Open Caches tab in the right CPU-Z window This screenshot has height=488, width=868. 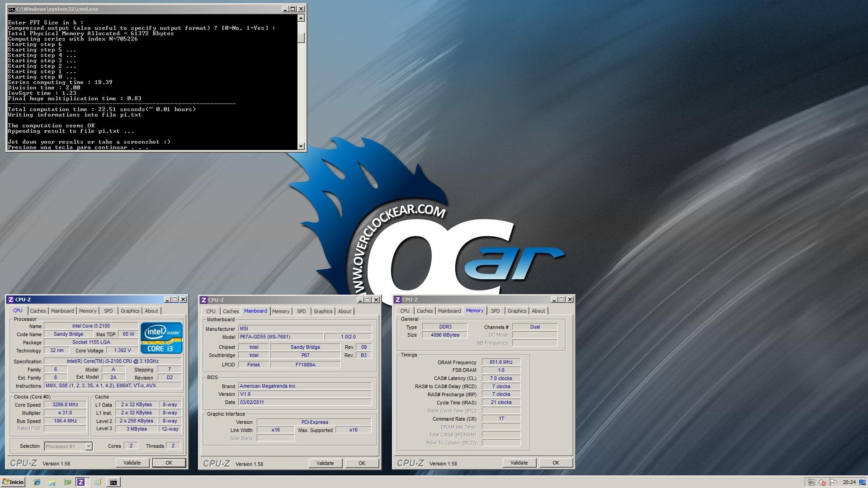(425, 311)
